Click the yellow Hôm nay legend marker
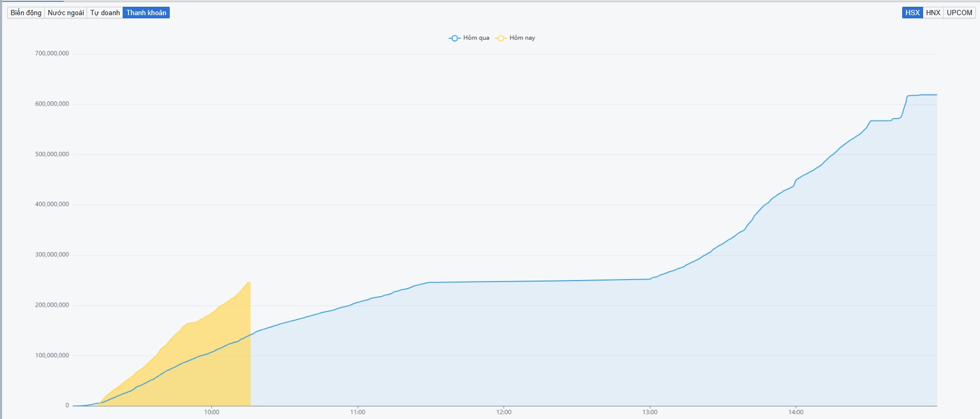 click(501, 38)
